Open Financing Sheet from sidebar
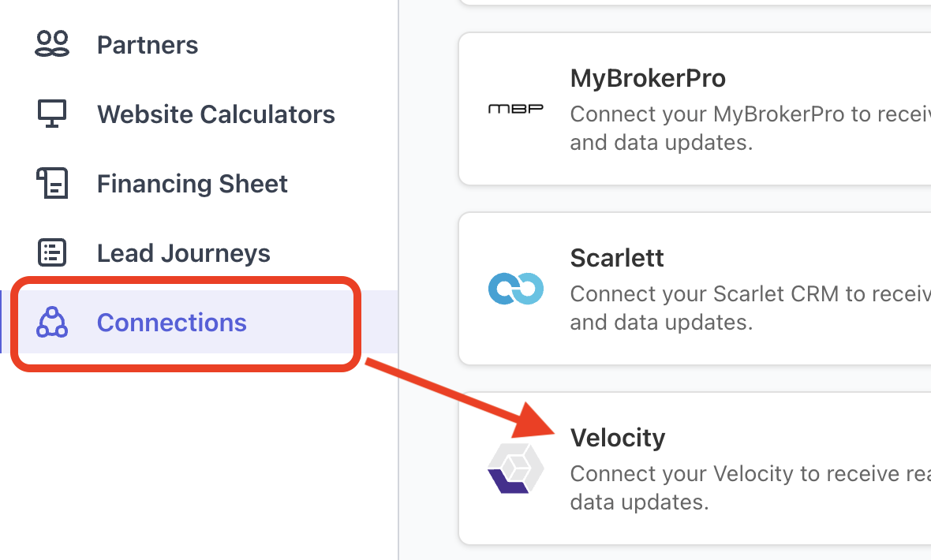The image size is (931, 560). (x=192, y=184)
